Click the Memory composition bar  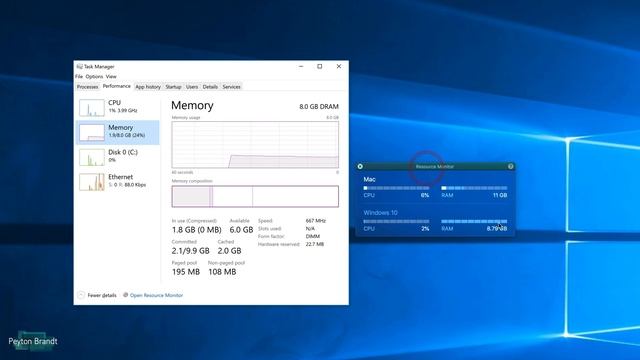(x=255, y=196)
